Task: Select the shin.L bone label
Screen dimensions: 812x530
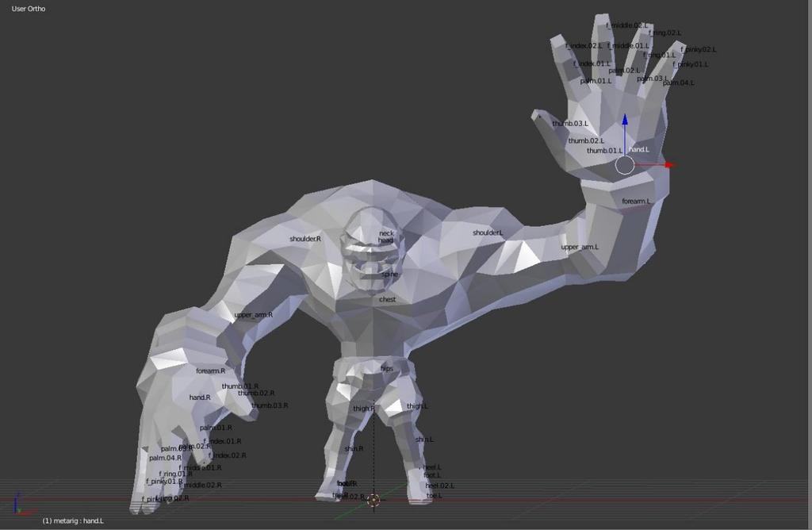Action: coord(424,440)
